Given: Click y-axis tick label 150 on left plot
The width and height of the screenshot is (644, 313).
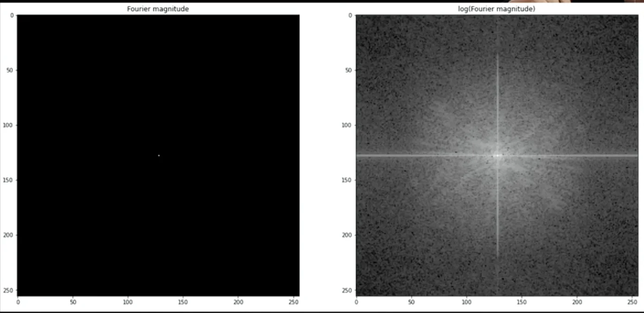Looking at the screenshot, I should coord(7,180).
